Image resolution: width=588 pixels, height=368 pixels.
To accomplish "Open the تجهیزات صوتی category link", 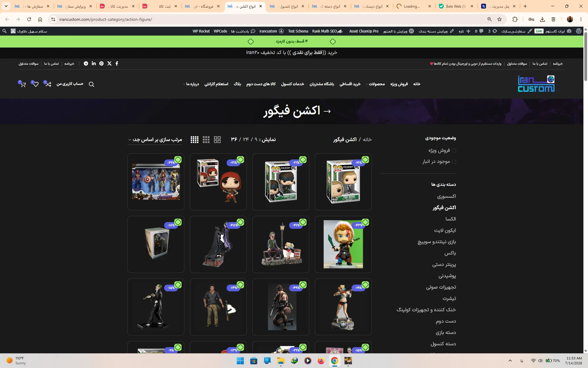I will (x=441, y=287).
